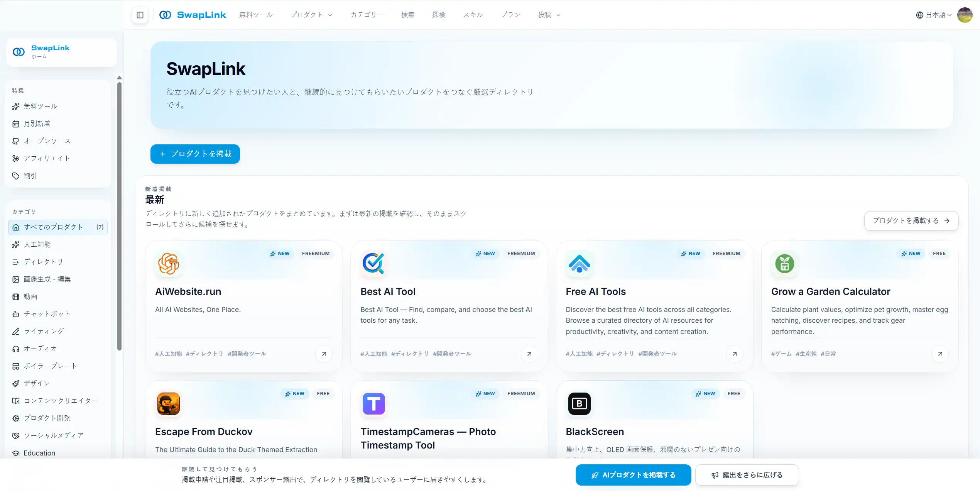Click the Escape From Duckov game icon
This screenshot has width=980, height=491.
point(169,404)
